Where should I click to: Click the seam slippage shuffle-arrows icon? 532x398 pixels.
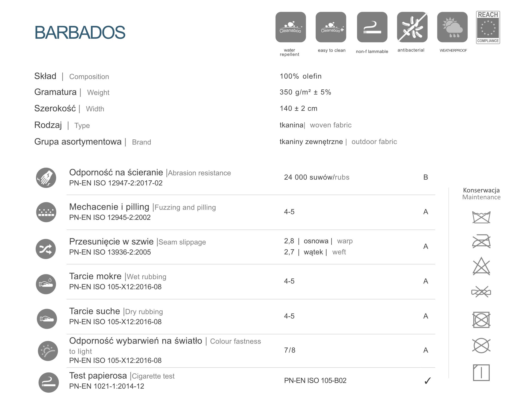[x=46, y=249]
